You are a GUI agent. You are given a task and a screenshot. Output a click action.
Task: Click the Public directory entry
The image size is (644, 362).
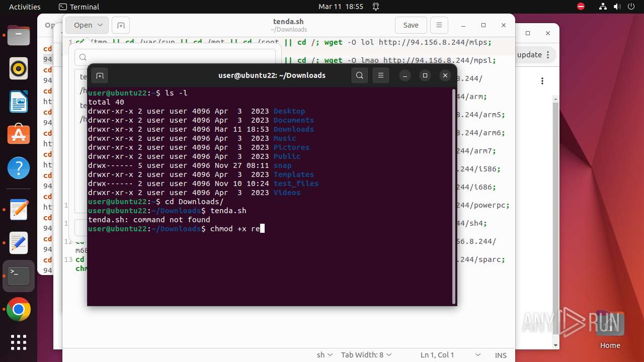coord(287,156)
